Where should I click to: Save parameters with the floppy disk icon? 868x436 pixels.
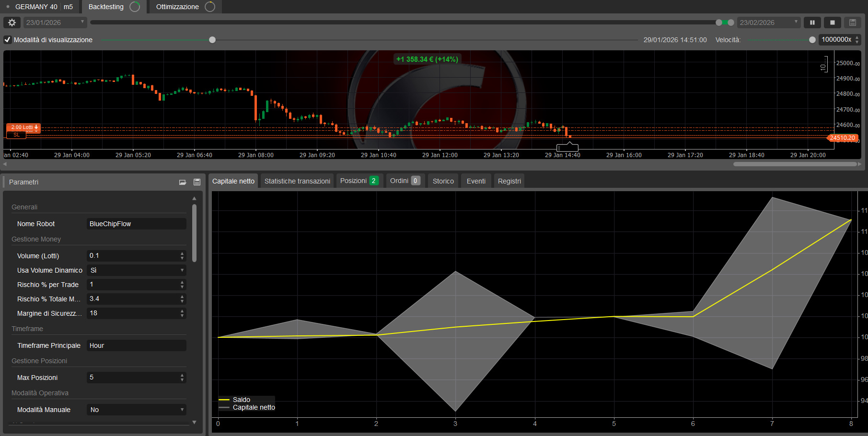(197, 182)
